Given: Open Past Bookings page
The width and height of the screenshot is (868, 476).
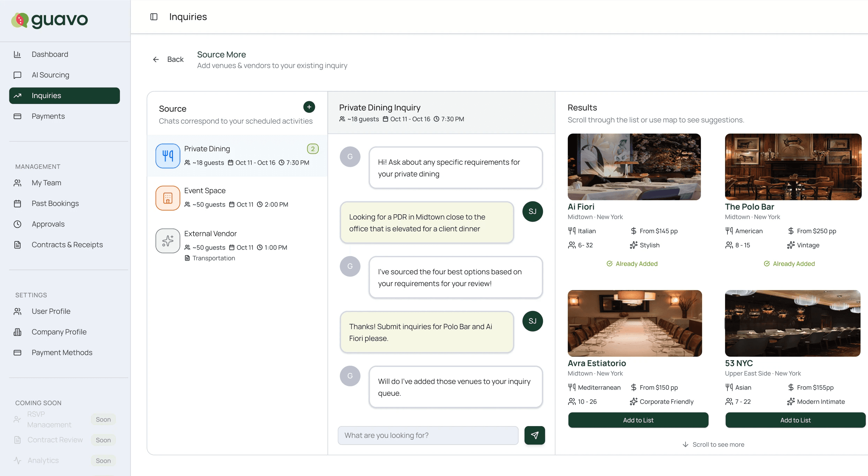Looking at the screenshot, I should pos(65,203).
